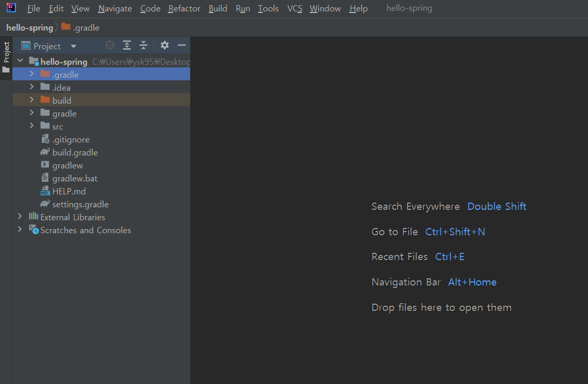
Task: Click the Project panel title label
Action: [47, 46]
